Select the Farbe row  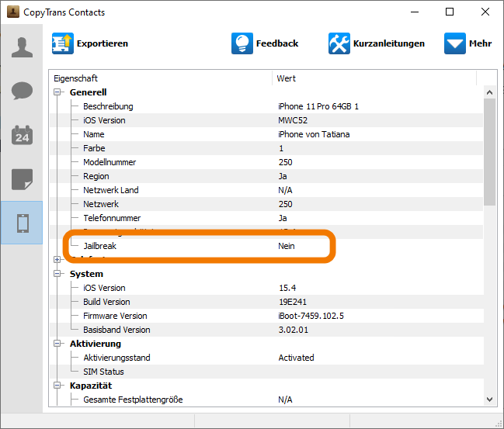pos(266,148)
